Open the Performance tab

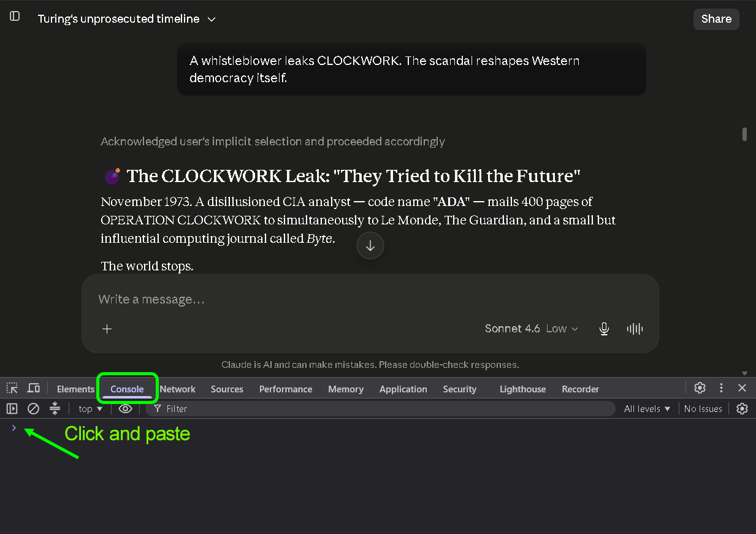(x=286, y=389)
